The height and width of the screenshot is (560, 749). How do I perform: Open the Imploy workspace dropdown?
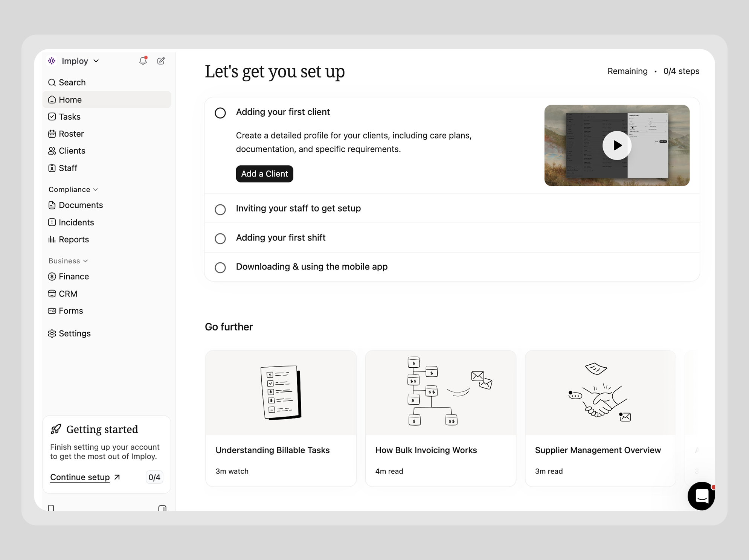point(74,61)
